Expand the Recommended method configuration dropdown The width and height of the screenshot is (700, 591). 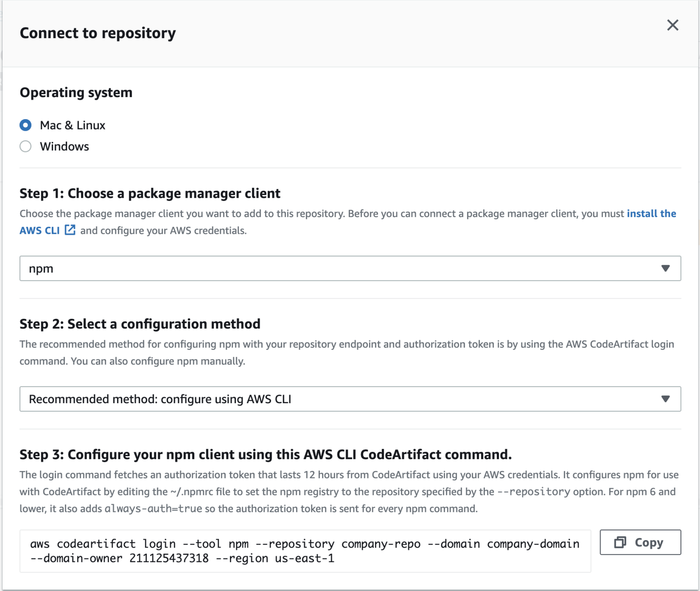click(x=342, y=399)
